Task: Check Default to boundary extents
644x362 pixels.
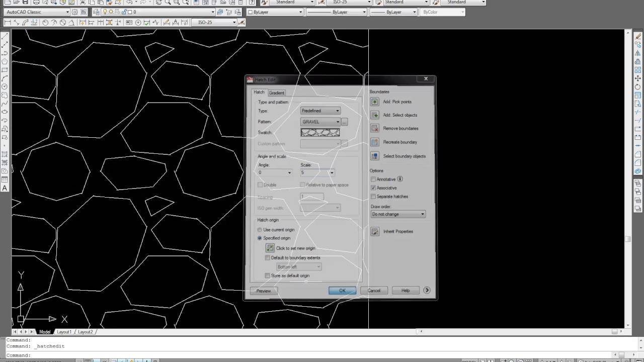Action: tap(268, 257)
